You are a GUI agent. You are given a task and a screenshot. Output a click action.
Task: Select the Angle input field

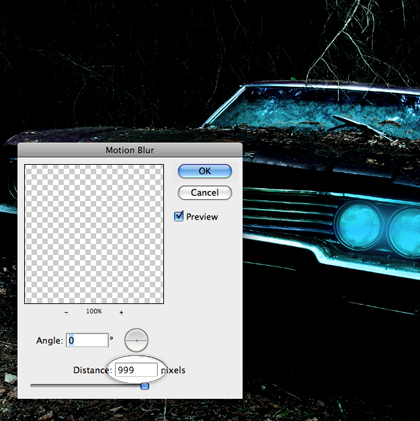coord(87,340)
